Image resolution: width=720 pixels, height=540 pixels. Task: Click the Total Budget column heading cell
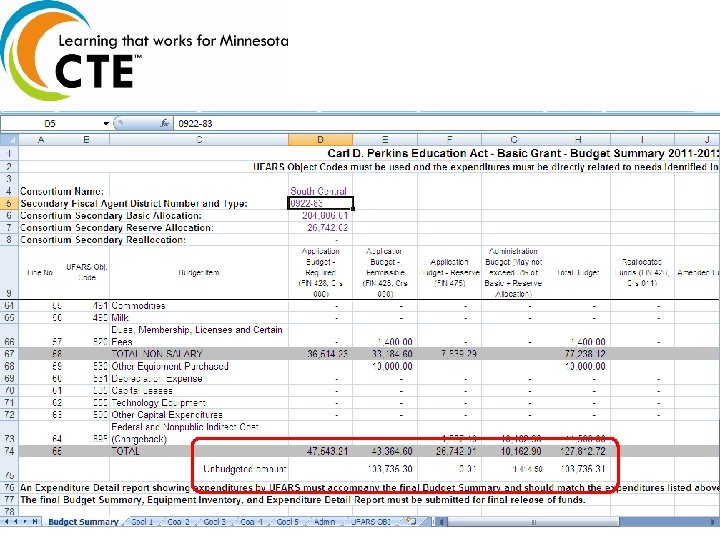coord(578,273)
